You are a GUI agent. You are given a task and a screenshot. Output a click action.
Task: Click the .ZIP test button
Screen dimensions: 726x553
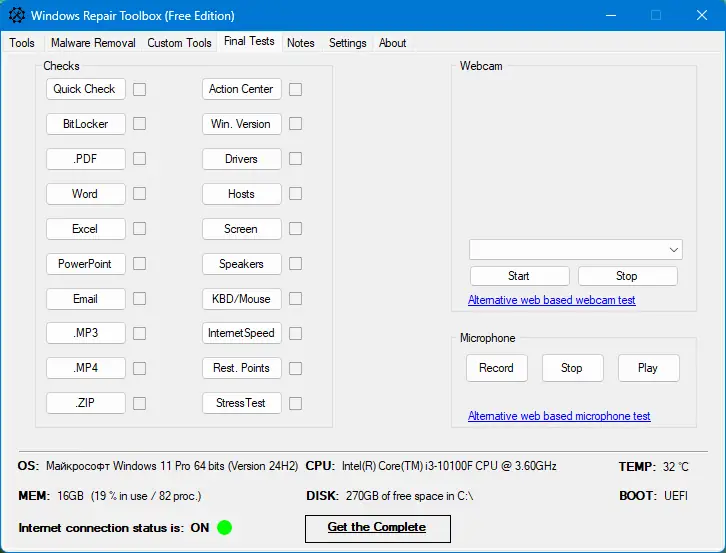point(86,403)
